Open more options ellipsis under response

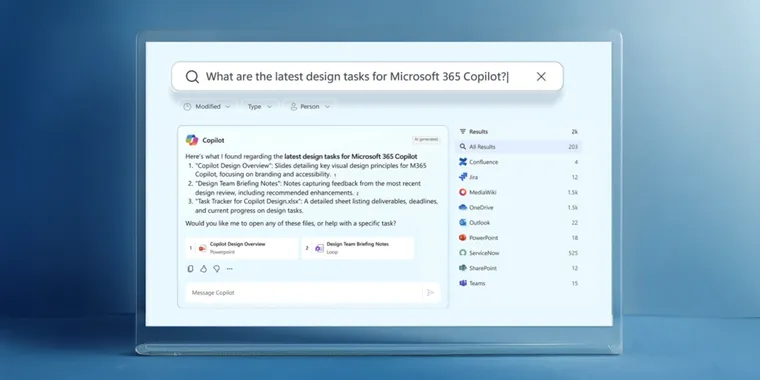(230, 269)
